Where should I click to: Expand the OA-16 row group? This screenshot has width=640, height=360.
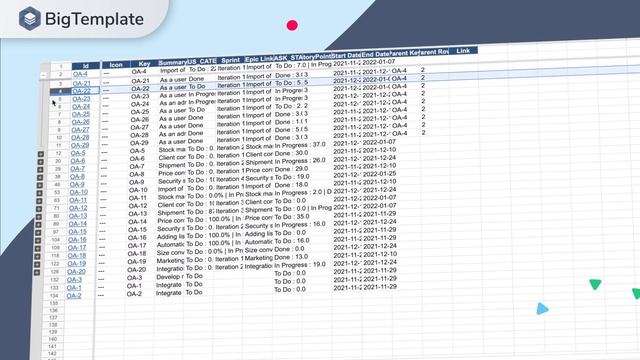click(38, 241)
